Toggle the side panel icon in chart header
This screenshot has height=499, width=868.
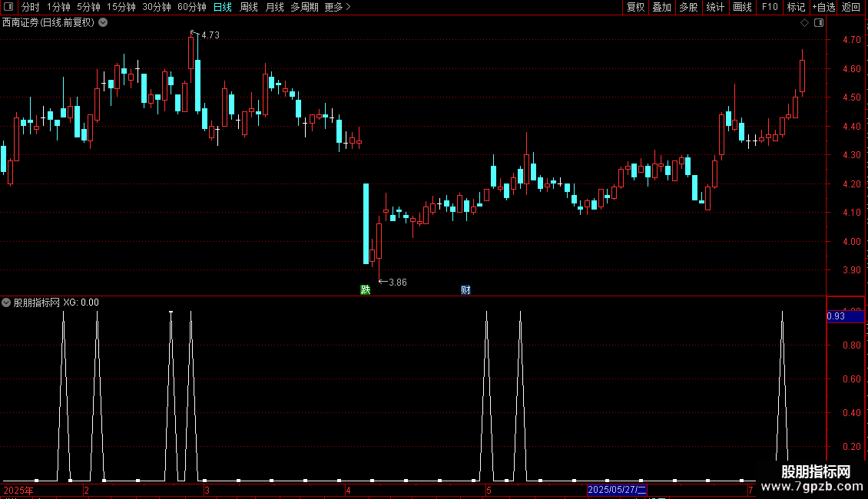point(819,23)
